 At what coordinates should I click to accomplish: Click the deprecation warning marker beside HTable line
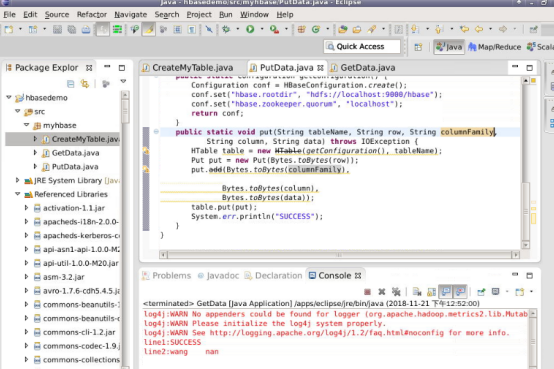point(146,151)
